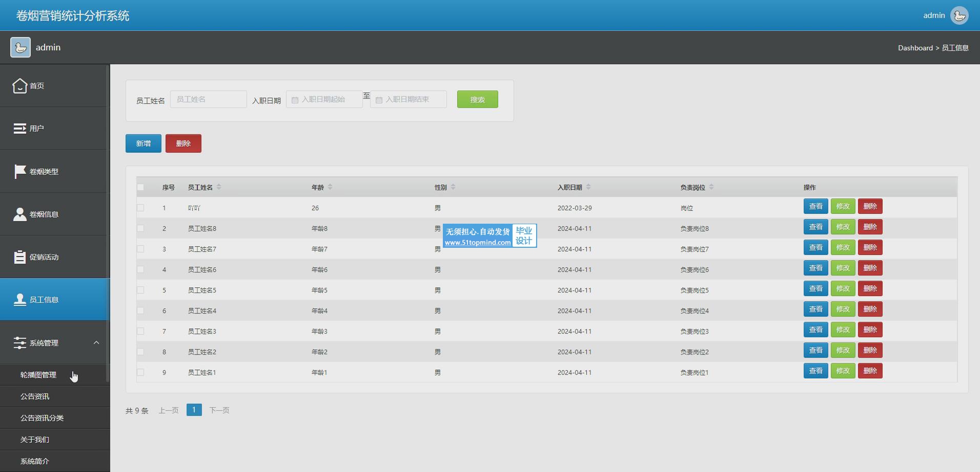980x472 pixels.
Task: Go to 下一页 in pagination
Action: click(219, 410)
